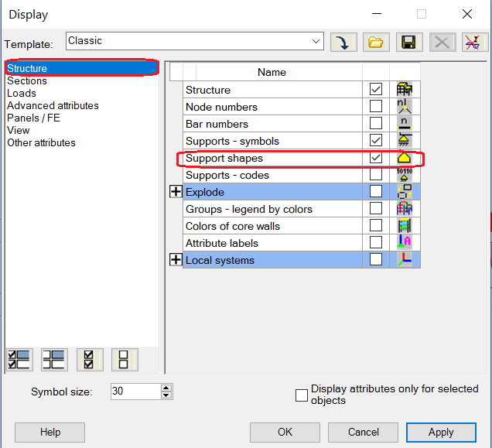Open the Advanced attributes category
Screen dimensions: 492x448
pyautogui.click(x=53, y=105)
